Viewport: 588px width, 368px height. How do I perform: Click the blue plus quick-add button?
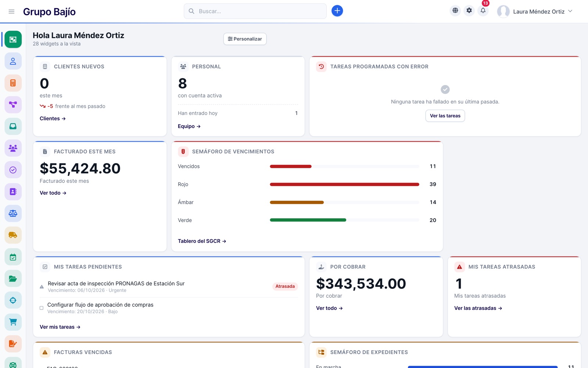click(337, 11)
